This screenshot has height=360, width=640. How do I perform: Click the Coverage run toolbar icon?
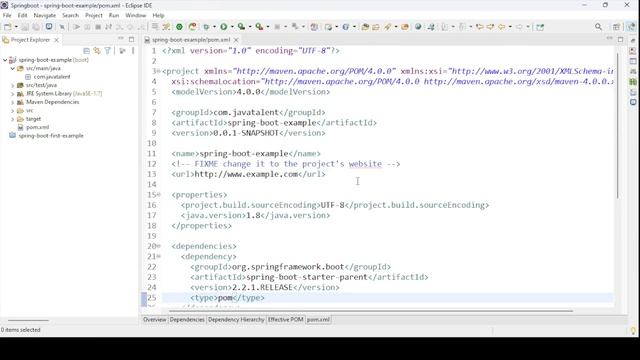click(x=242, y=27)
